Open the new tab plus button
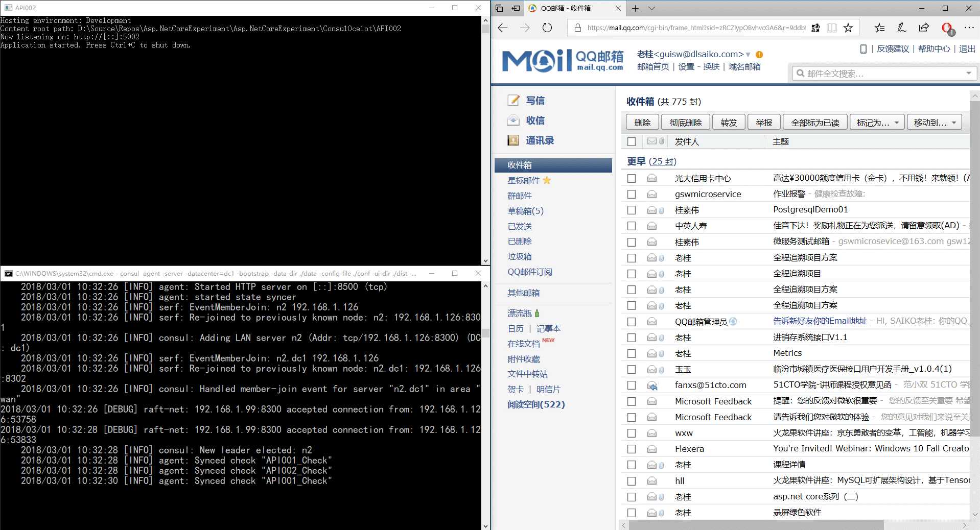The image size is (980, 530). [635, 8]
